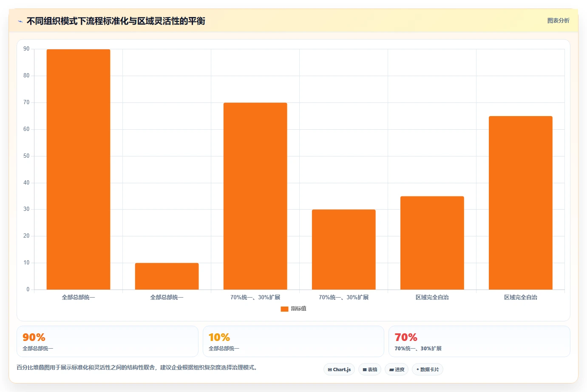Click the chart title 不同组织模式下流程标准化与区域灵活性的平衡
This screenshot has width=587, height=392.
click(116, 21)
